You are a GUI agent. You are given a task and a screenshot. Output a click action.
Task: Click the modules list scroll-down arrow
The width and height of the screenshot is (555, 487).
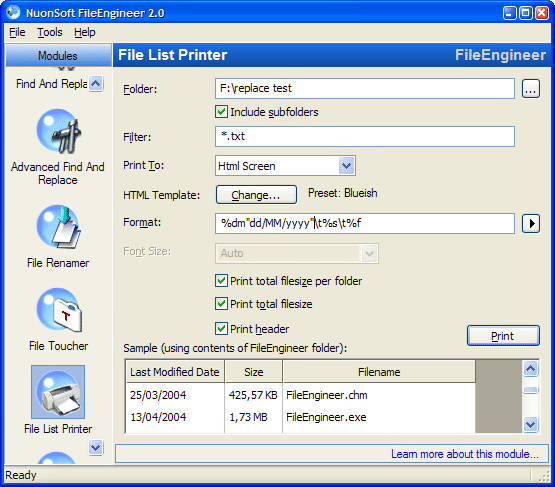tap(96, 447)
